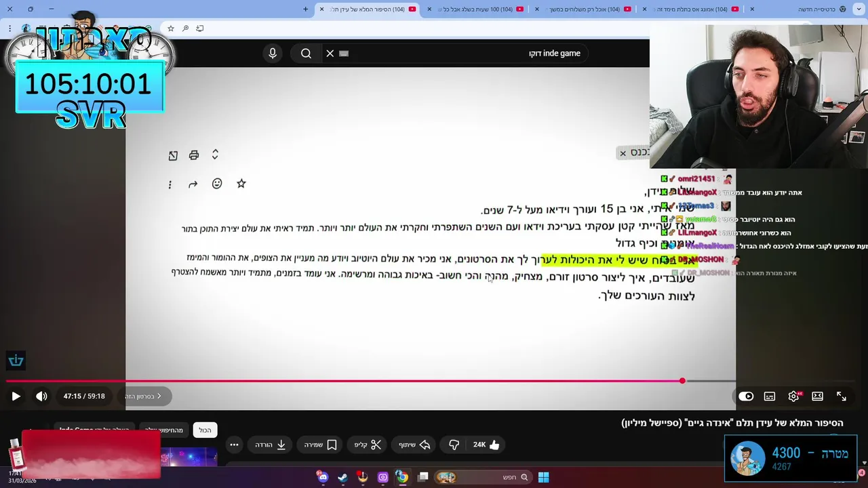Close the '100 שעות בשלג' tab
The image size is (868, 488).
click(x=429, y=9)
